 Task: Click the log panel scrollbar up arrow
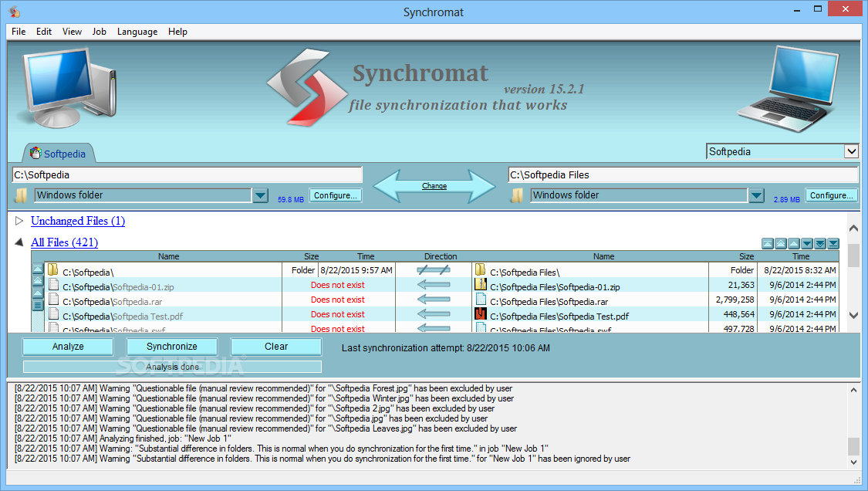tap(853, 390)
